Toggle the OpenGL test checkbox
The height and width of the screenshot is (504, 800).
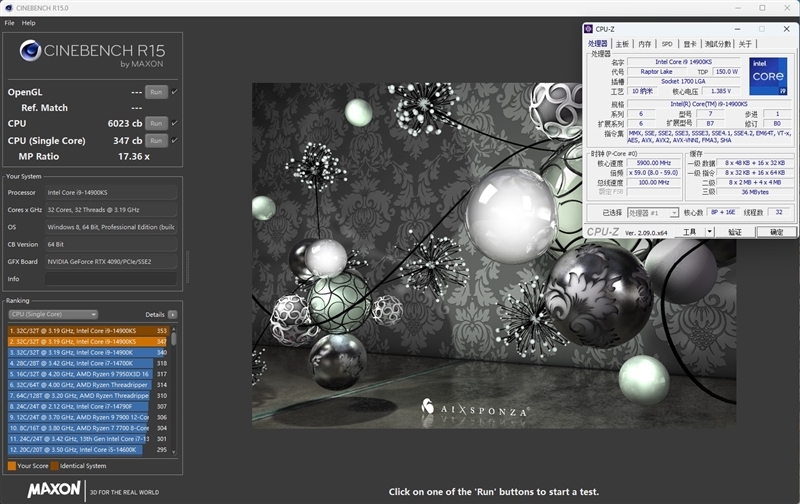[174, 92]
